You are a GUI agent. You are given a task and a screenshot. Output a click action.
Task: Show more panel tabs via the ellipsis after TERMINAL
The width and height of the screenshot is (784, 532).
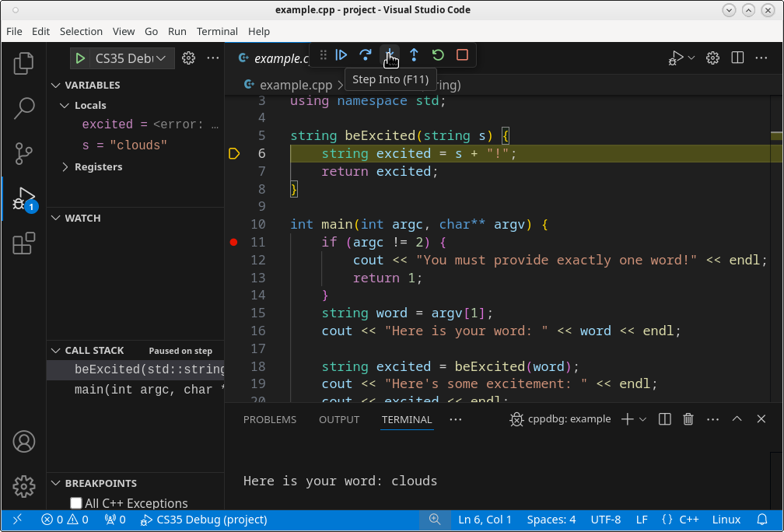(456, 419)
